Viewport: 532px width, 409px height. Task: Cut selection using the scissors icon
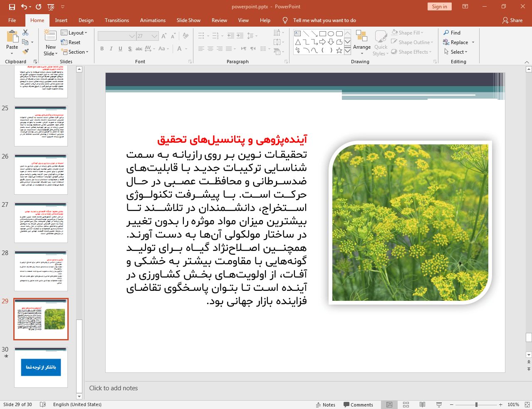(25, 32)
